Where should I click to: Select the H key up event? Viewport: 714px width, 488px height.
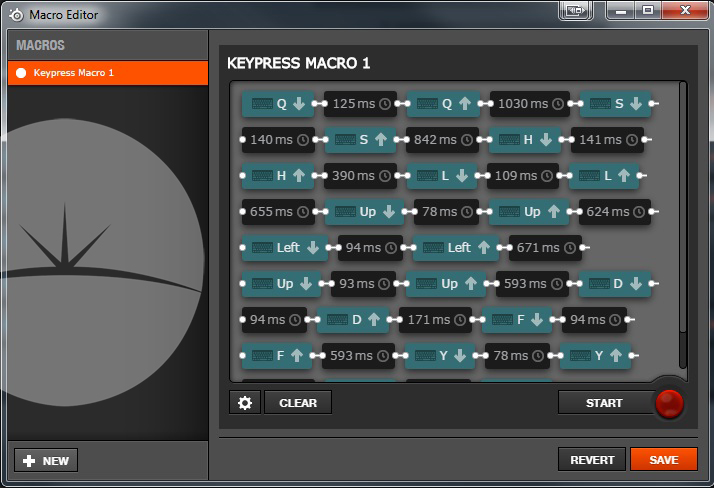278,176
